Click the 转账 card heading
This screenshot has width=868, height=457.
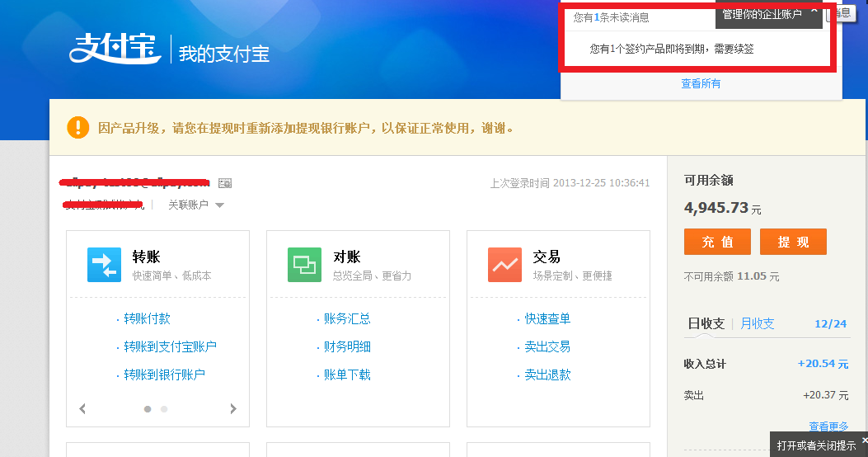[x=146, y=257]
